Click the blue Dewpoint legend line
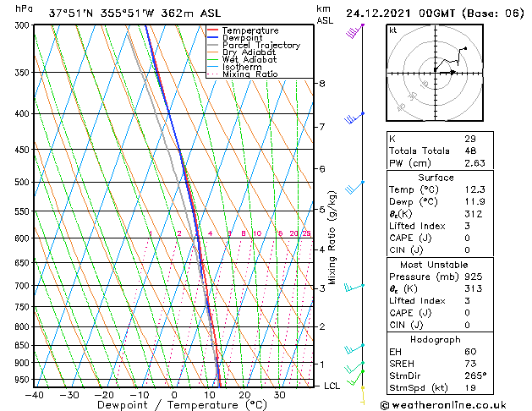 214,38
